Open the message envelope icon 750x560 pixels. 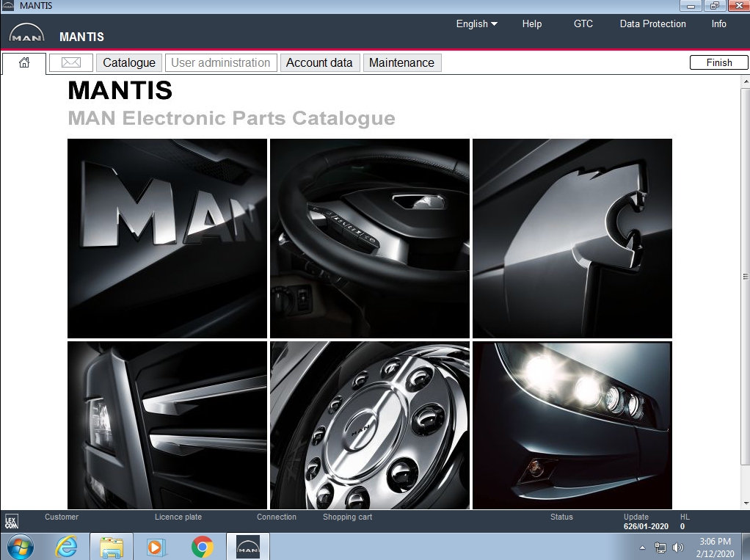70,62
